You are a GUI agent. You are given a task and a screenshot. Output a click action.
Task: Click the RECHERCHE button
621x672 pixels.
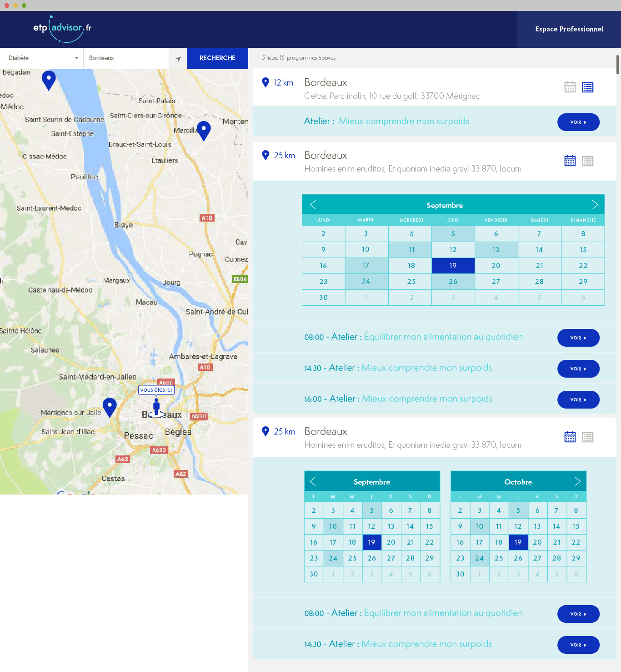[218, 58]
